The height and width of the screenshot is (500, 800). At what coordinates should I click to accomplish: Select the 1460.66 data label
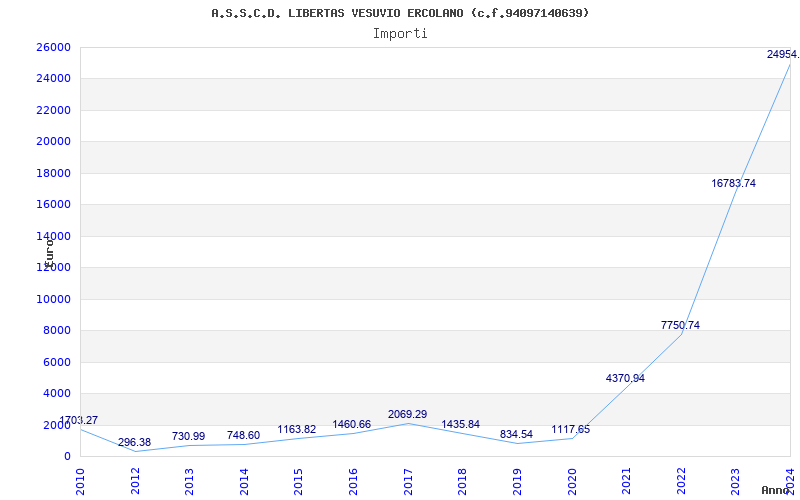point(352,424)
